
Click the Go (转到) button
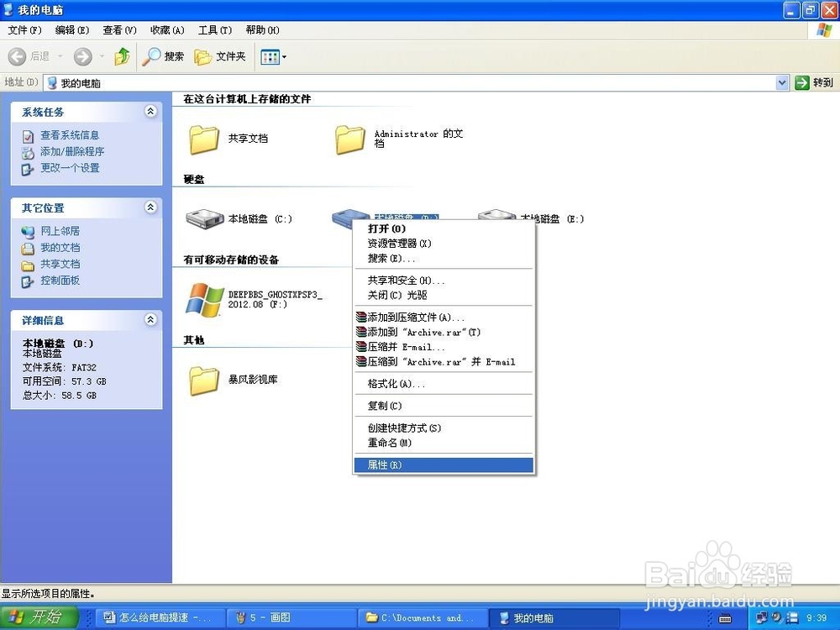814,82
